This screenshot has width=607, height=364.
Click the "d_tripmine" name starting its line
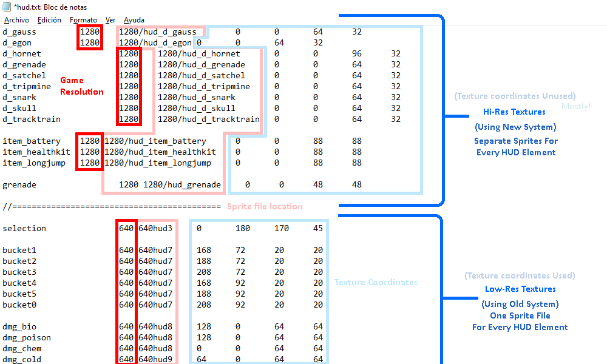27,86
